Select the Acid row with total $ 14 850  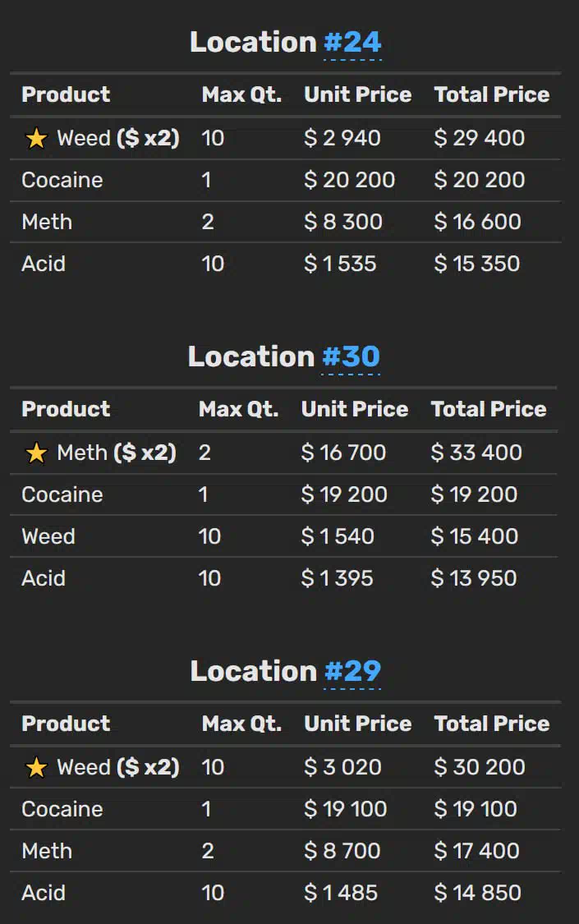[x=286, y=894]
